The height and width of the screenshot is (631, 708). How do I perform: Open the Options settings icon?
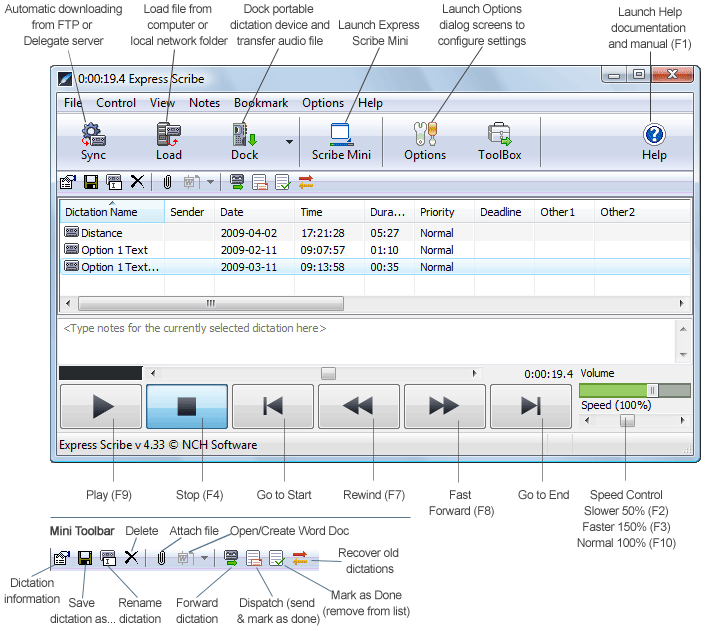tap(425, 135)
